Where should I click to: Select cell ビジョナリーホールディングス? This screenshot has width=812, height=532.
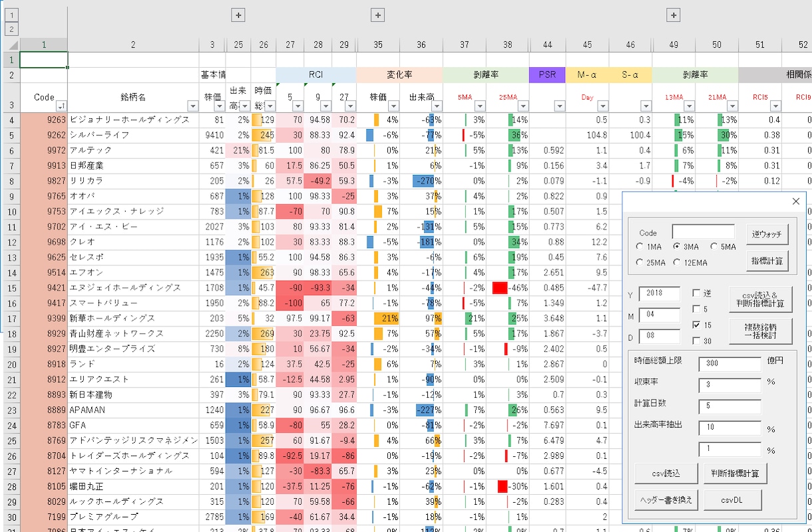133,120
